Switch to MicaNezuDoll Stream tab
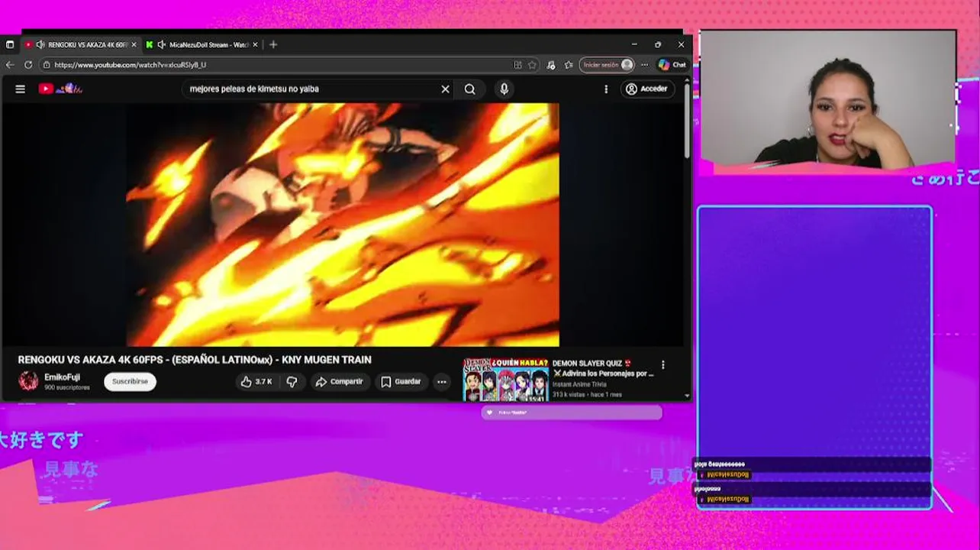The height and width of the screenshot is (550, 980). click(202, 44)
